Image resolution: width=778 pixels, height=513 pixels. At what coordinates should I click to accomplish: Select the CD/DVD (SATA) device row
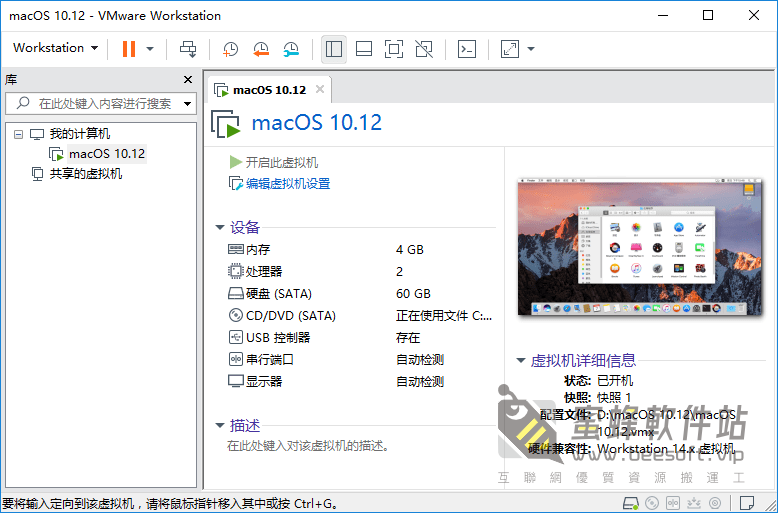pos(360,316)
